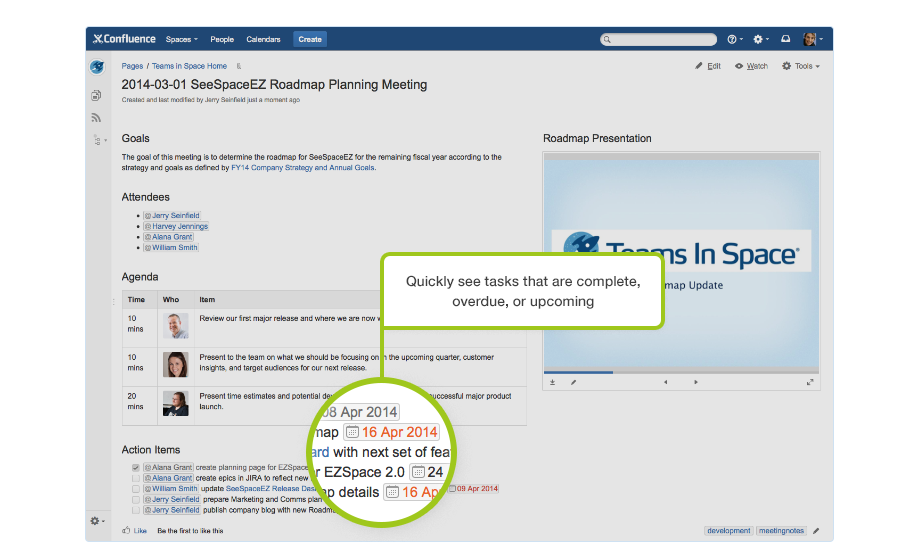The width and height of the screenshot is (920, 542).
Task: Click the 20 mins agenda presenter photo
Action: pos(175,404)
